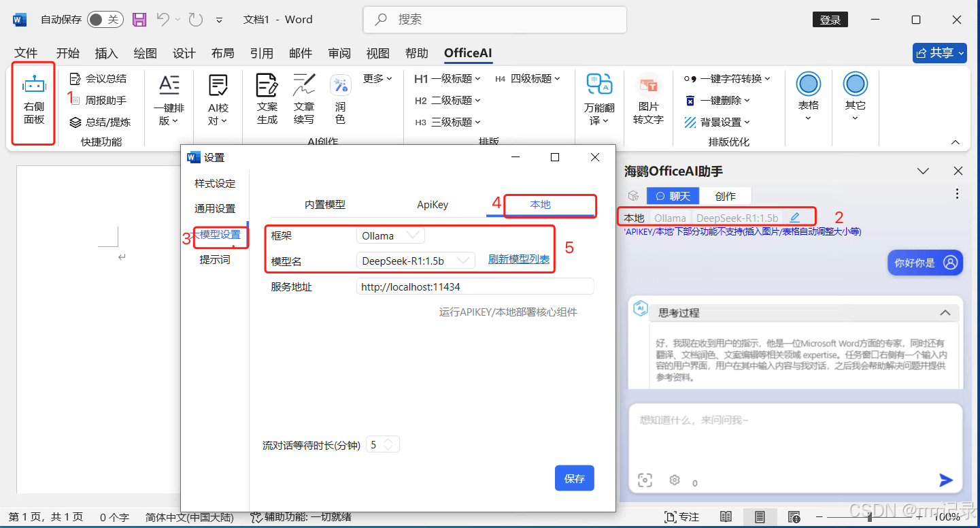
Task: Open 其它 tools circle icon
Action: [856, 84]
